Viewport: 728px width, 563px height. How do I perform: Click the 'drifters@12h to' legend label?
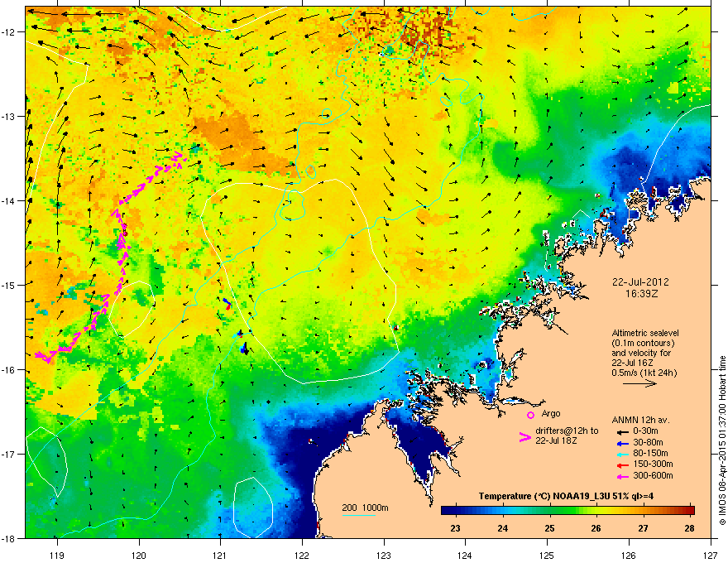(567, 431)
